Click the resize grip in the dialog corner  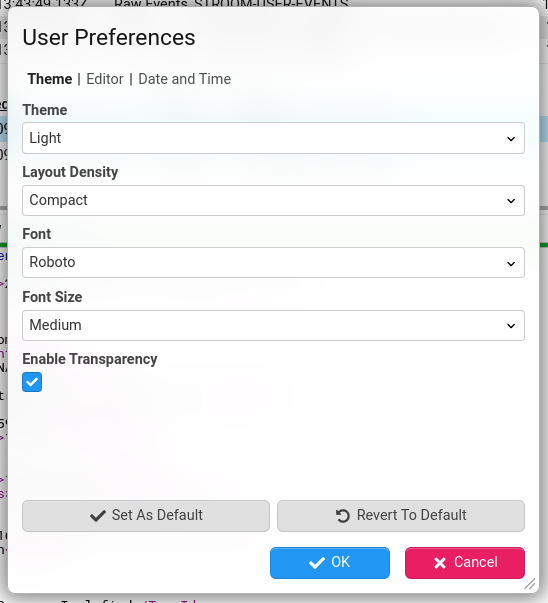[x=530, y=584]
